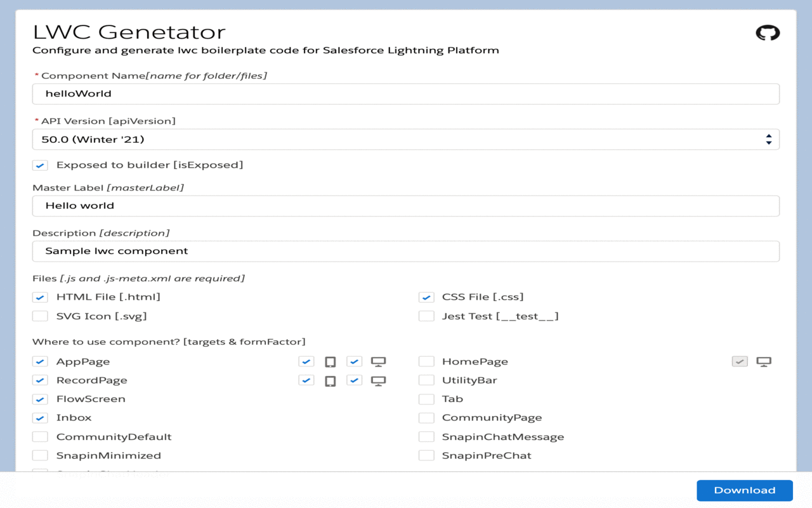The width and height of the screenshot is (812, 508).
Task: Uncheck the Inbox target
Action: click(x=40, y=418)
